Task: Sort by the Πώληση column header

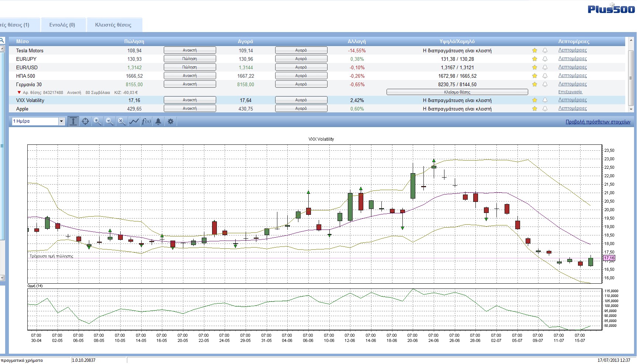Action: [x=134, y=41]
